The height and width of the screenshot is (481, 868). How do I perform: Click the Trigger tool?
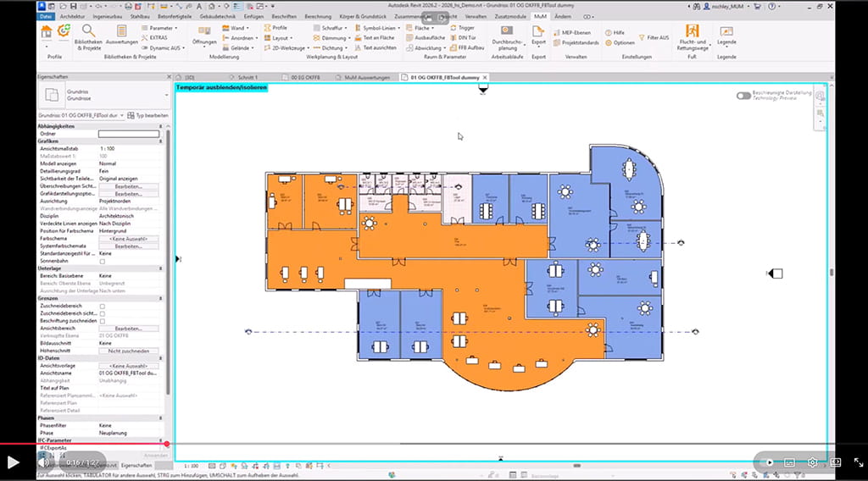tap(463, 28)
